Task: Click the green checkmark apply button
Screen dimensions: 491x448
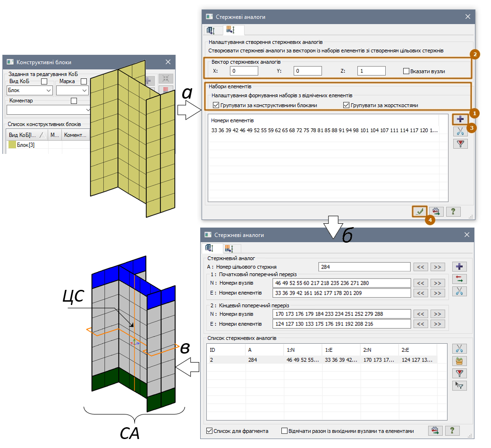Action: pos(419,212)
